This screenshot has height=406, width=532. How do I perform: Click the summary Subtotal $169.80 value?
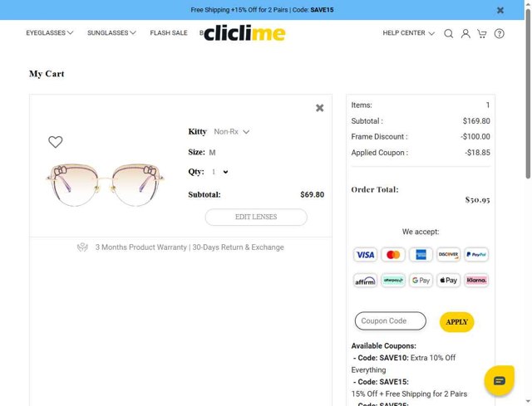coord(476,121)
